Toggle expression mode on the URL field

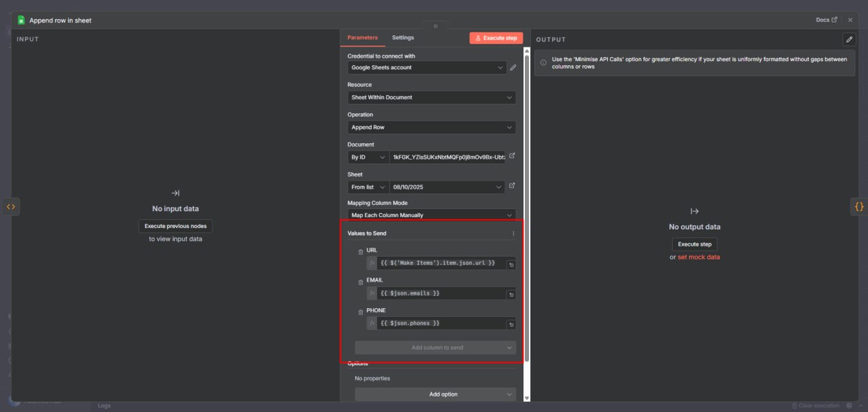[372, 263]
